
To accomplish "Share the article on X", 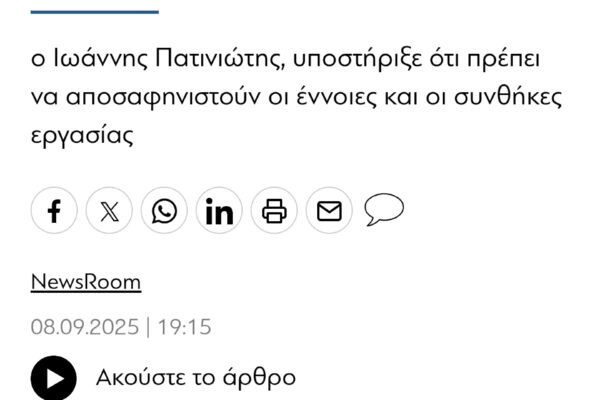I will pyautogui.click(x=110, y=211).
